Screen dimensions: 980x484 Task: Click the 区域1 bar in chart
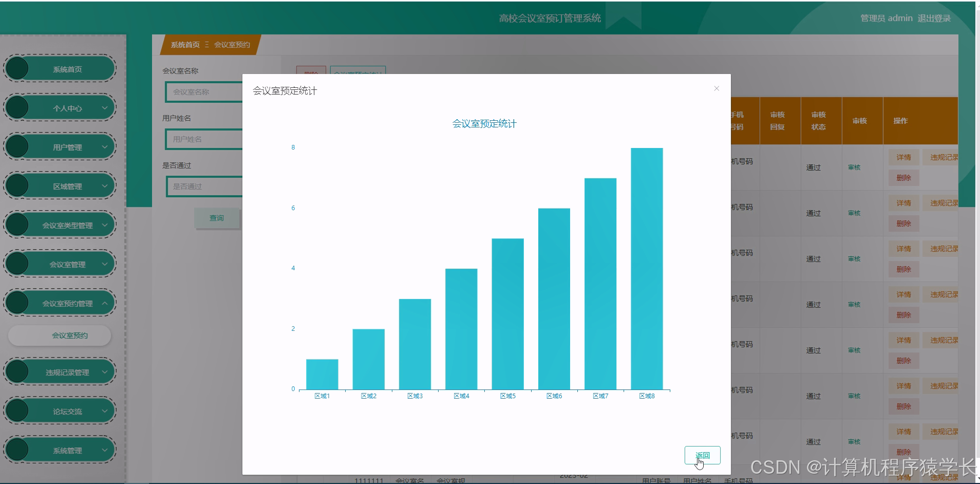point(322,374)
